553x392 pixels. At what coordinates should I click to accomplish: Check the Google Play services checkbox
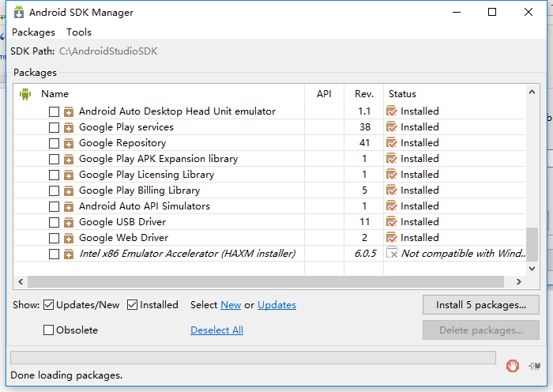[x=54, y=127]
